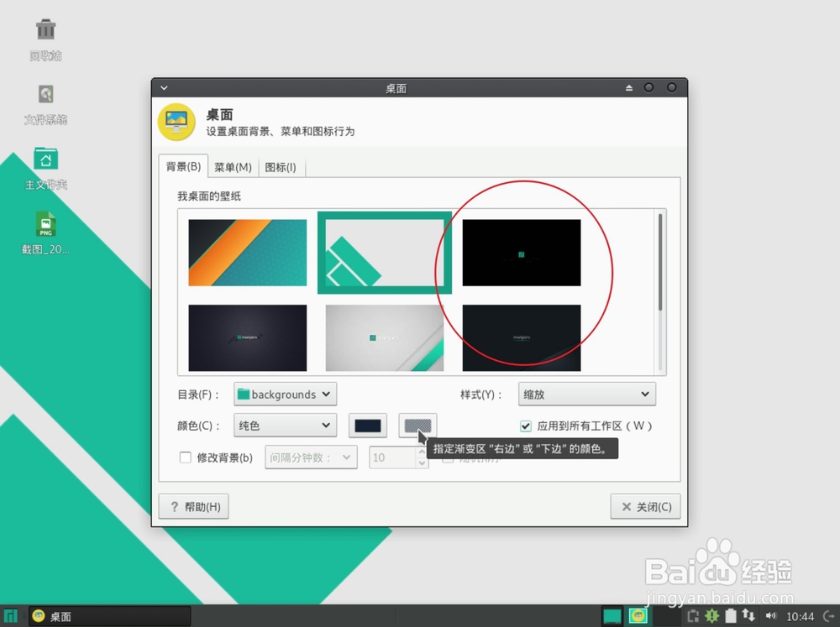
Task: Click the green notification burst tray icon
Action: coord(711,616)
